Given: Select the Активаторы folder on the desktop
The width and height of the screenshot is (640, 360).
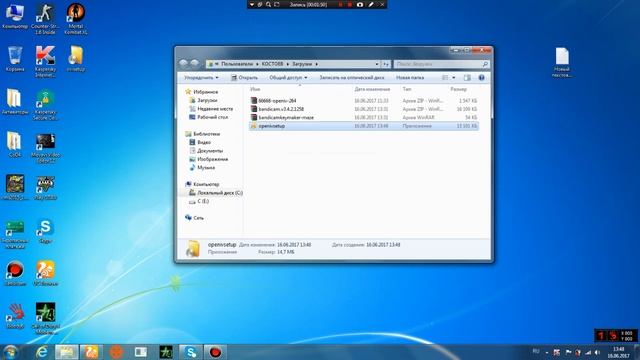Looking at the screenshot, I should [15, 102].
